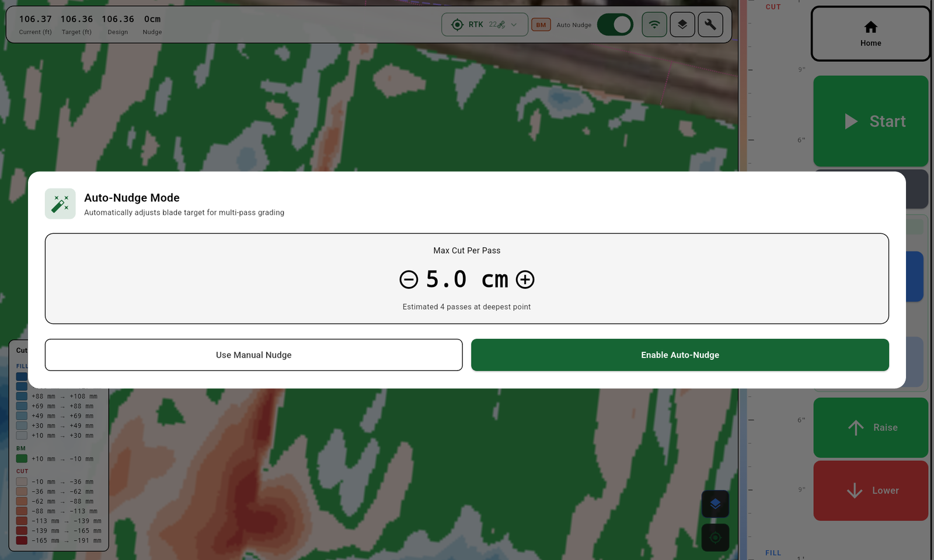934x560 pixels.
Task: Click the blue map layers icon
Action: pyautogui.click(x=715, y=504)
